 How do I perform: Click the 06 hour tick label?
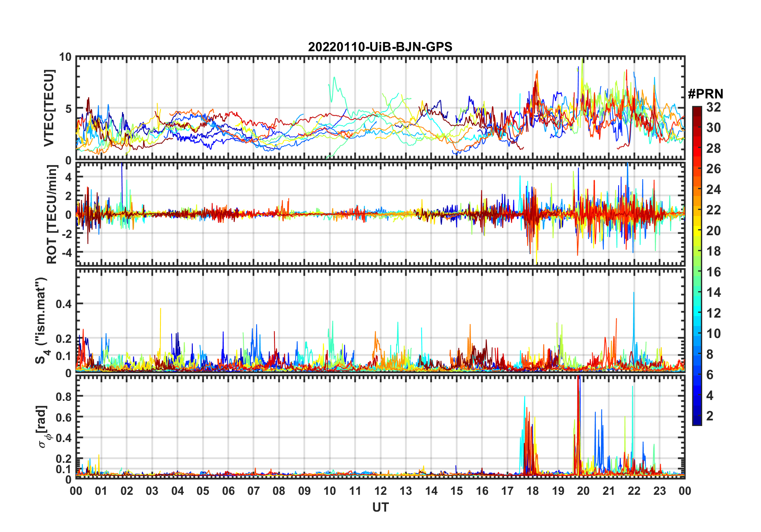coord(228,491)
